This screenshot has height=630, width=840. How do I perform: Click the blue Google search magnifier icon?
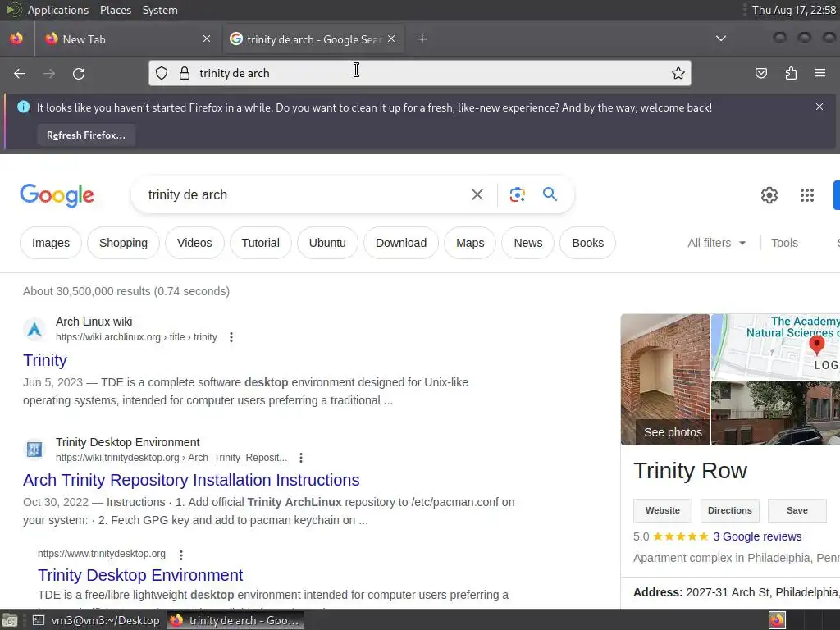click(550, 194)
